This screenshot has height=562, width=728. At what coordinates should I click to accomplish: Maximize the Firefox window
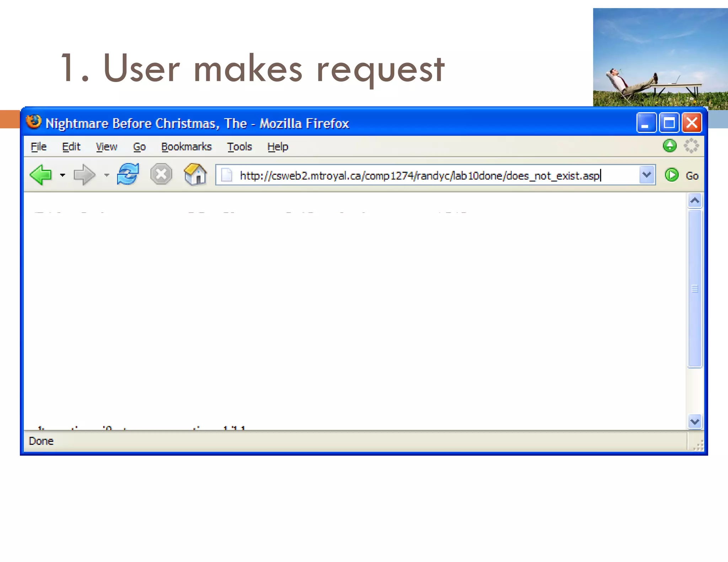coord(669,123)
